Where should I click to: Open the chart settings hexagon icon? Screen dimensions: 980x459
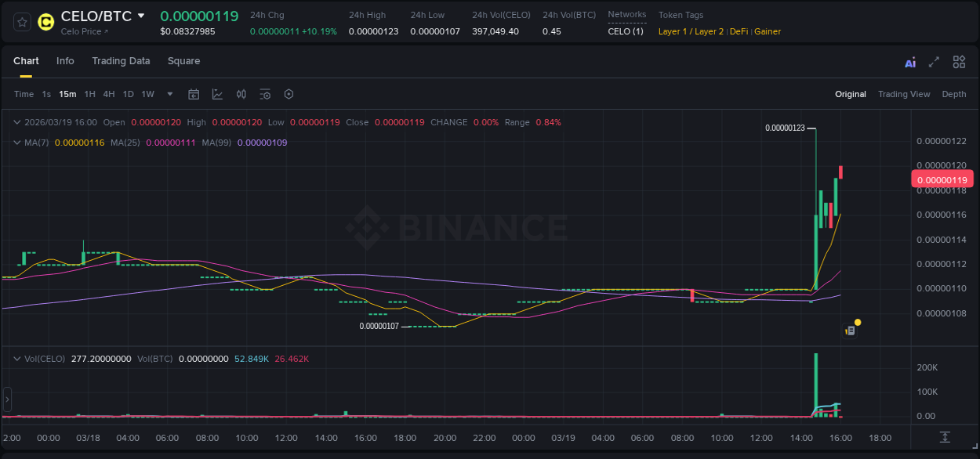tap(289, 94)
